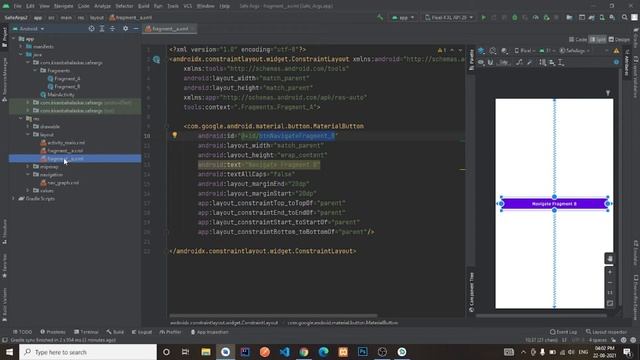
Task: Click the light bulb quick-fix icon
Action: click(175, 135)
